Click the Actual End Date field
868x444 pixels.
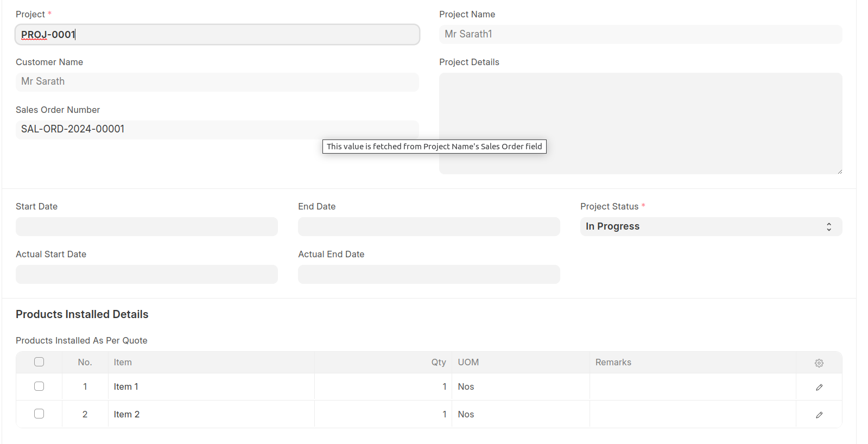(x=428, y=275)
